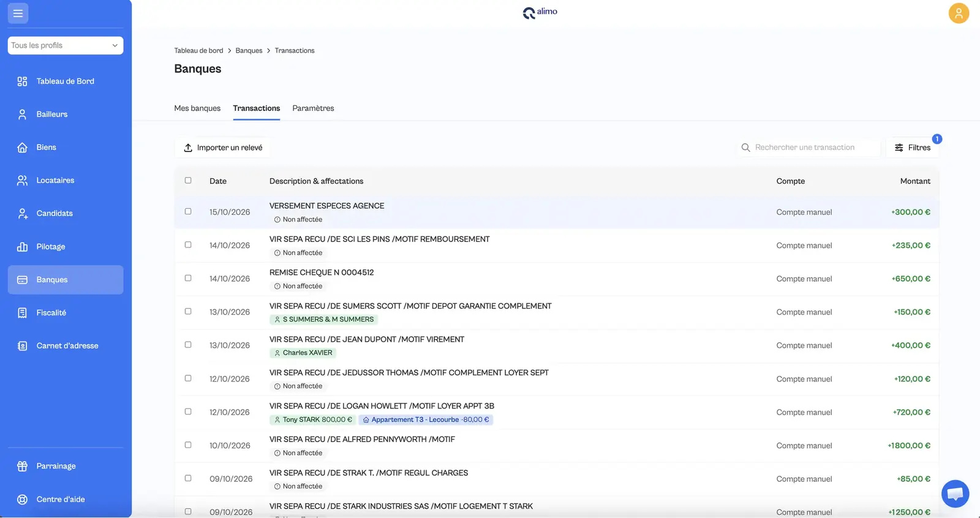980x518 pixels.
Task: Select the VERSEMENT ESPECES AGENCE transaction checkbox
Action: (188, 211)
